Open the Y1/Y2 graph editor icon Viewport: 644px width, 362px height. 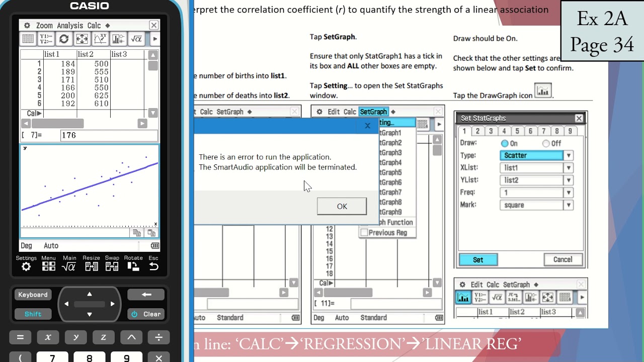46,39
